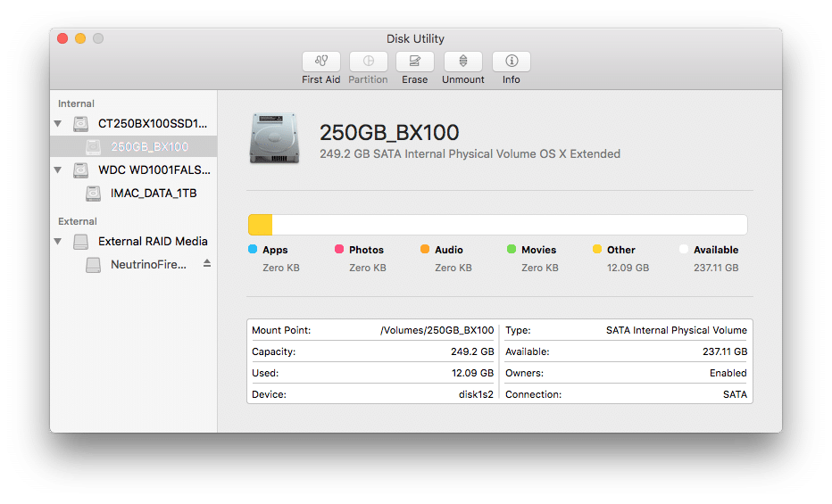Collapse the External RAID Media tree
The height and width of the screenshot is (504, 832).
point(58,242)
